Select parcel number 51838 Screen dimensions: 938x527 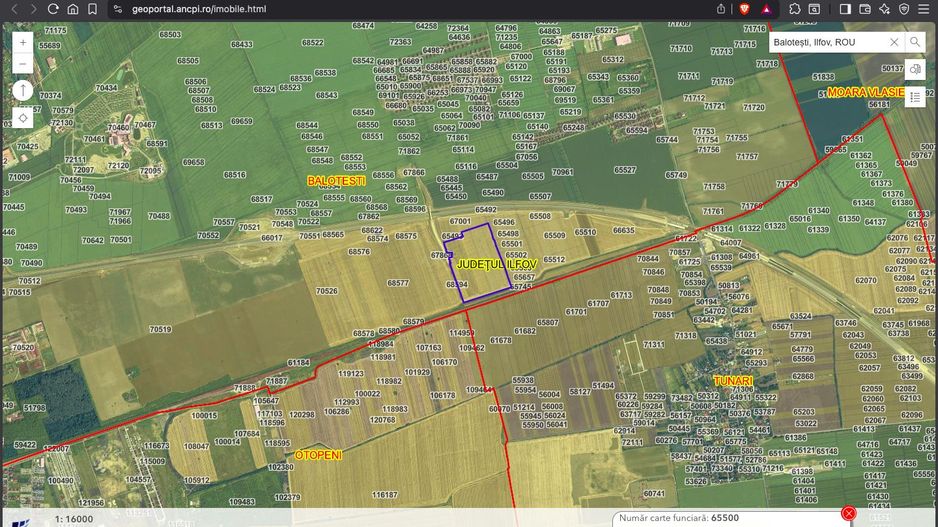[823, 77]
